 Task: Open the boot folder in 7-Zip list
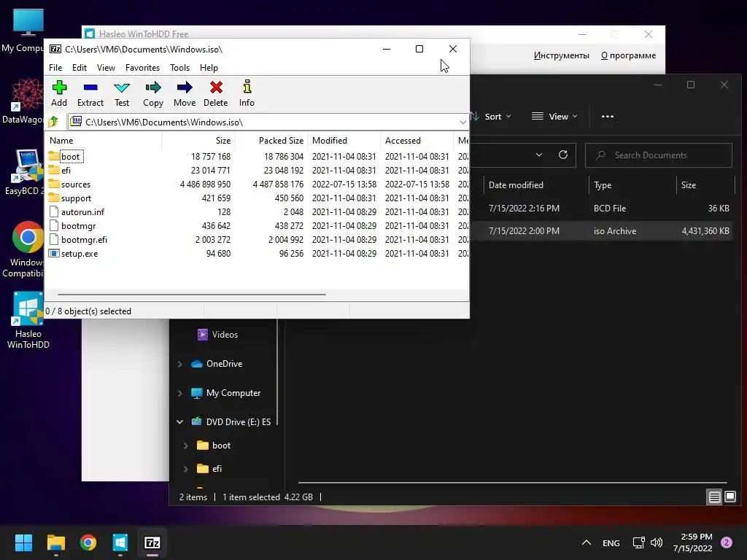point(71,156)
